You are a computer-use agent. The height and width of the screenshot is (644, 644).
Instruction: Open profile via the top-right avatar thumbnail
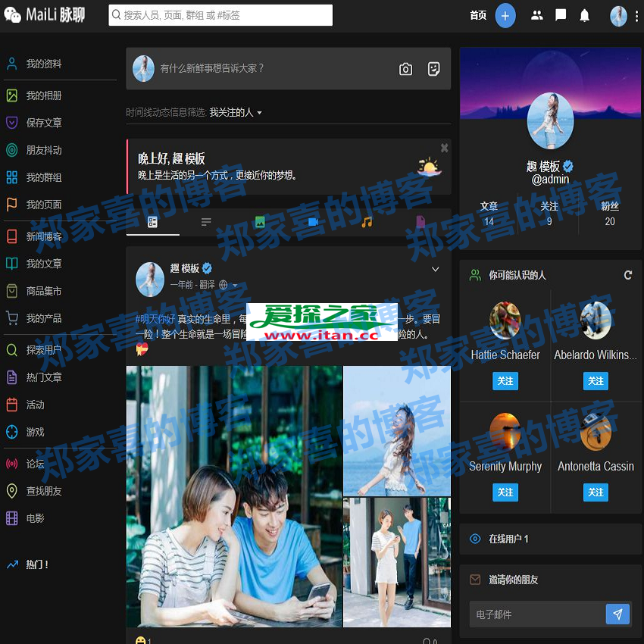click(618, 15)
